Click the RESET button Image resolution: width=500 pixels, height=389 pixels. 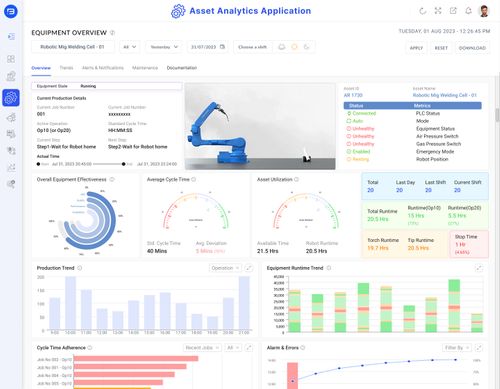pyautogui.click(x=441, y=48)
